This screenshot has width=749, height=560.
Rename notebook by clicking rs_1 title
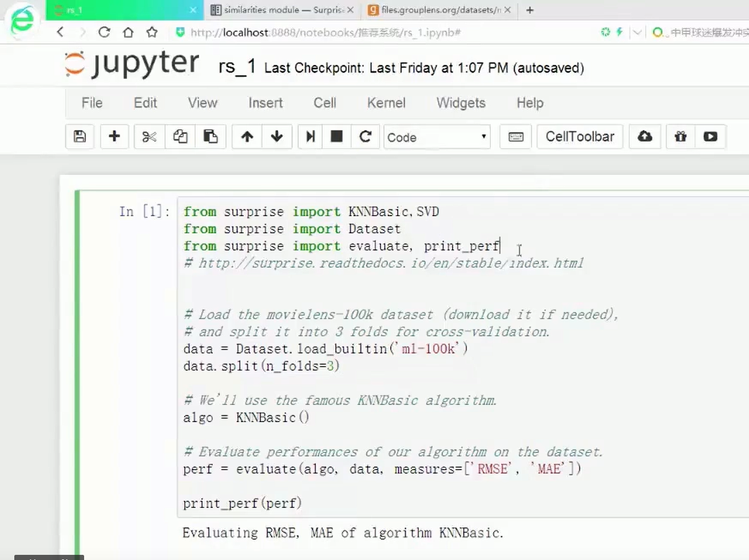237,67
